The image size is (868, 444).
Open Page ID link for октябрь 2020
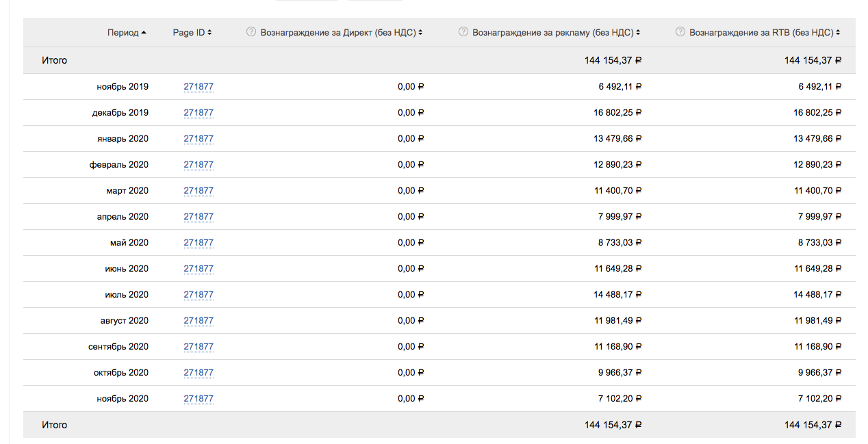(199, 373)
